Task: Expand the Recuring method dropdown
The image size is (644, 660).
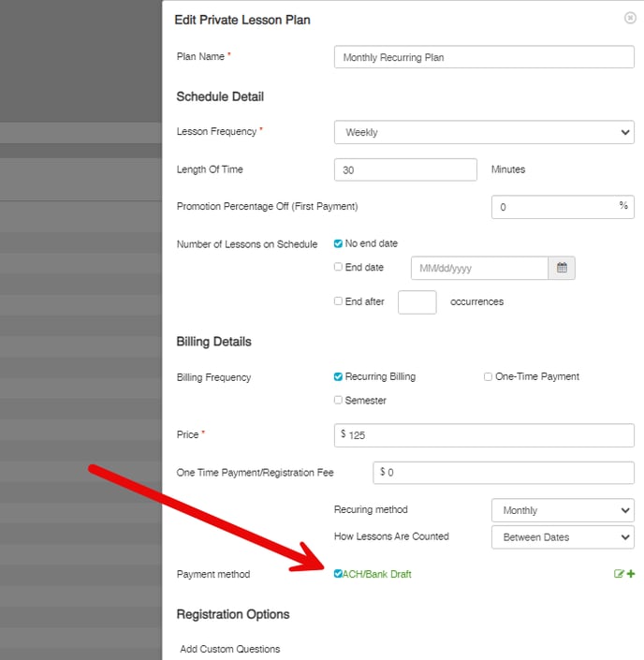Action: [563, 510]
